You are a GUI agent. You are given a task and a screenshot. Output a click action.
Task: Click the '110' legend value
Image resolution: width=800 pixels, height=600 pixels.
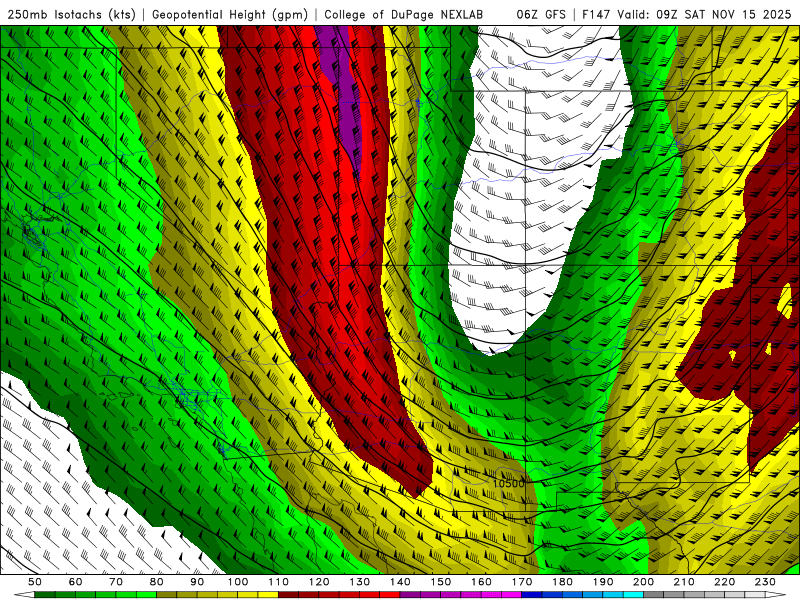(279, 582)
